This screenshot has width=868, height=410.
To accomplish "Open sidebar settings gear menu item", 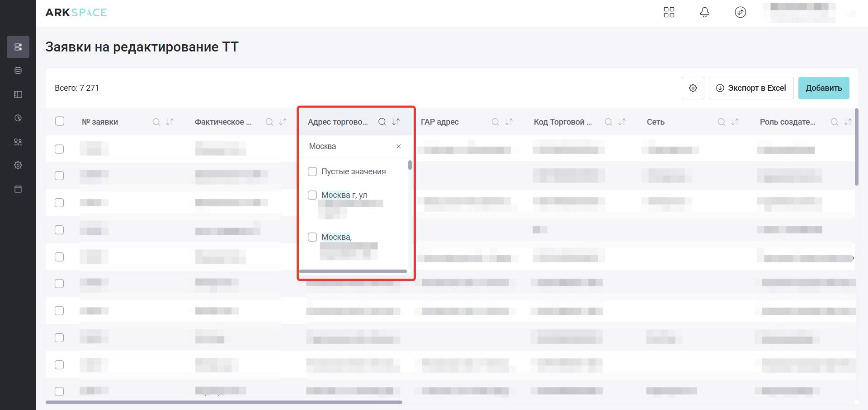I will click(x=18, y=165).
